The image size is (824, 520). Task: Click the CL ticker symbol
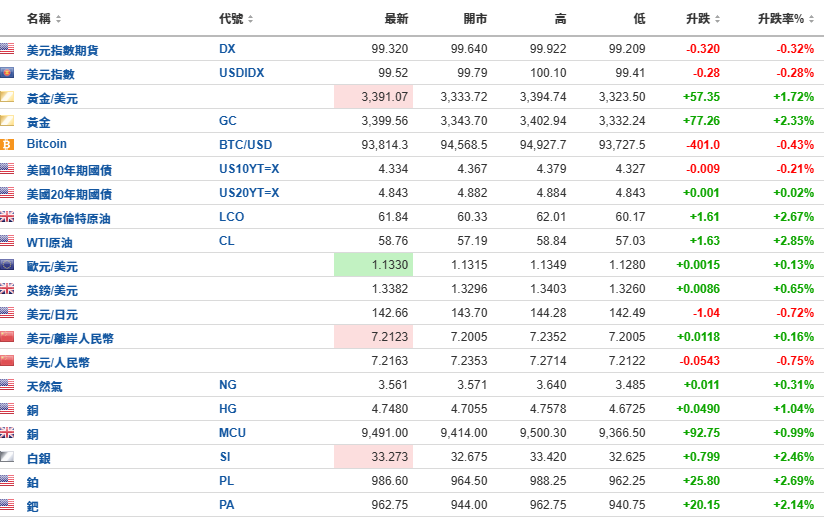[226, 241]
